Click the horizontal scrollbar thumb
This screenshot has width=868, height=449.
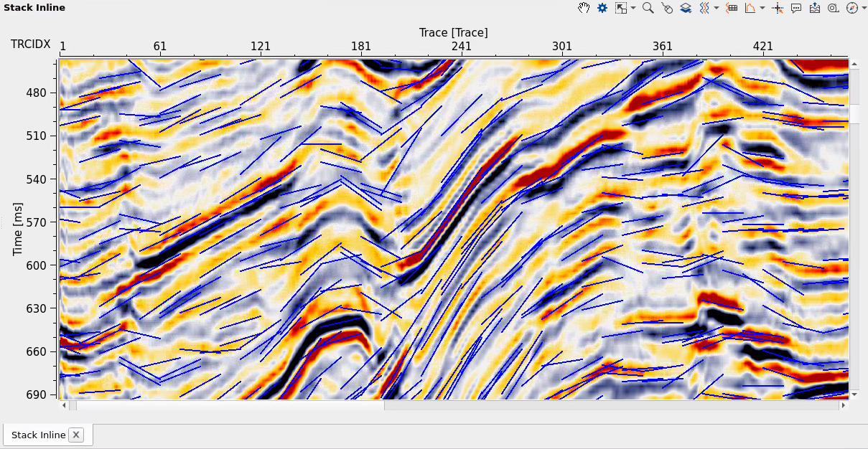230,405
